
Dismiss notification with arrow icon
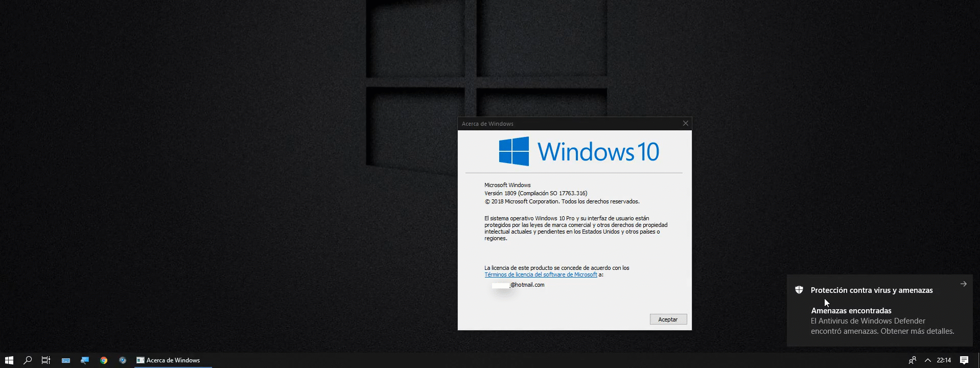tap(963, 284)
